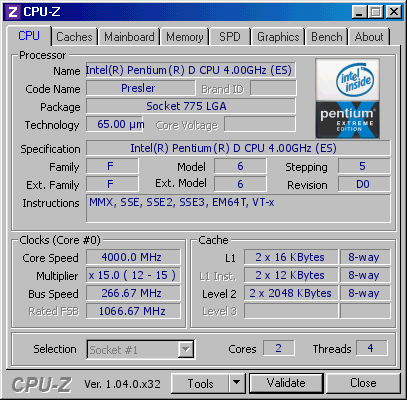Image resolution: width=407 pixels, height=400 pixels.
Task: Click the Family value F
Action: 112,166
